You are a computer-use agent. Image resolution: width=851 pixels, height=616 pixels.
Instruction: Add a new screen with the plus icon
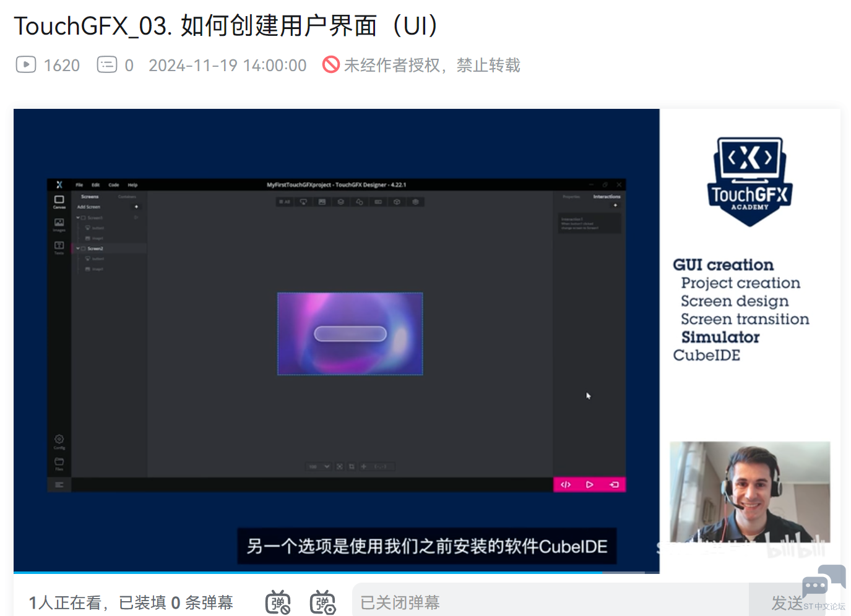pos(136,207)
